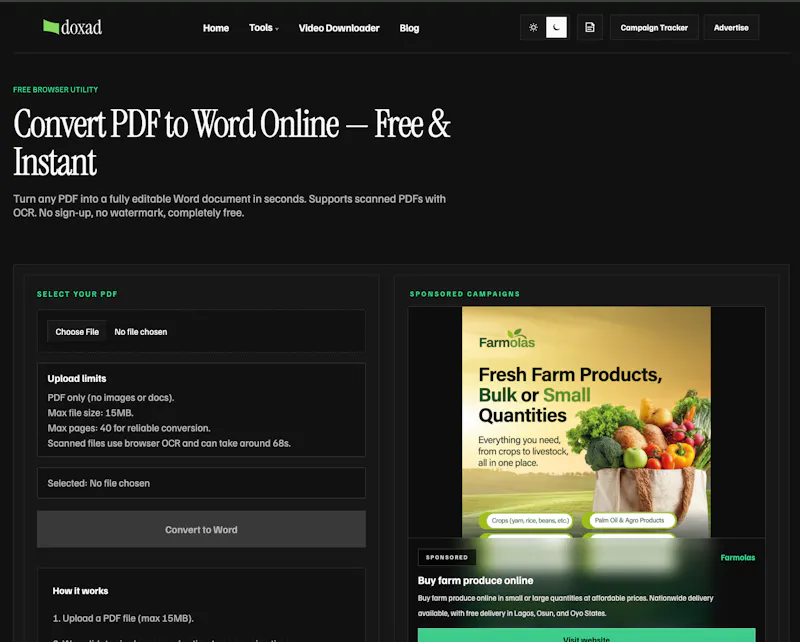Click 'PDF only (no images or docs).' text
This screenshot has width=800, height=642.
click(x=111, y=398)
